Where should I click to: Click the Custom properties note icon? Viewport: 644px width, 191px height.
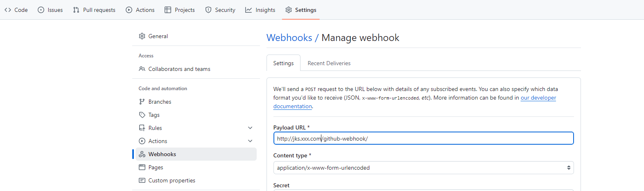142,180
